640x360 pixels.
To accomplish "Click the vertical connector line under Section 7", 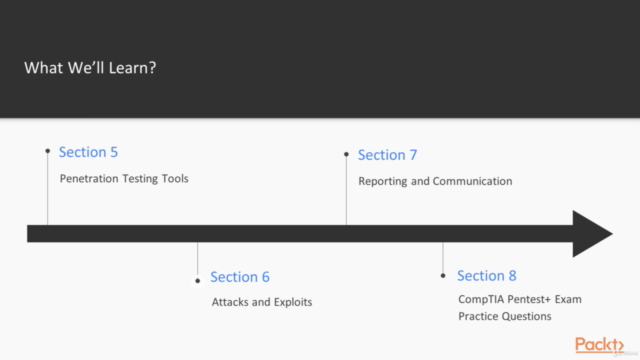I will (x=346, y=191).
